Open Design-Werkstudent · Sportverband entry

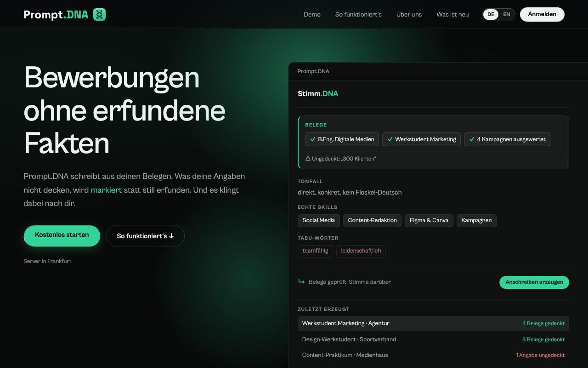(433, 339)
